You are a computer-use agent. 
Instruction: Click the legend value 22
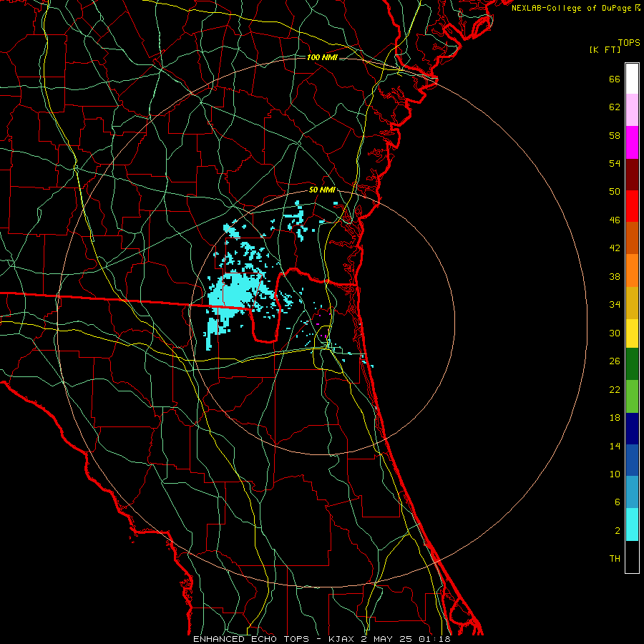coord(615,390)
